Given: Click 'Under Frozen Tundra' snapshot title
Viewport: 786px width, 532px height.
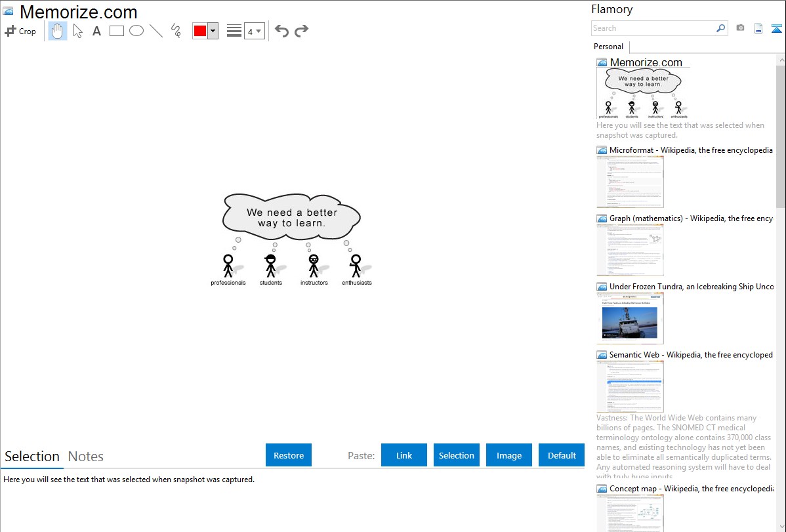Looking at the screenshot, I should (692, 286).
